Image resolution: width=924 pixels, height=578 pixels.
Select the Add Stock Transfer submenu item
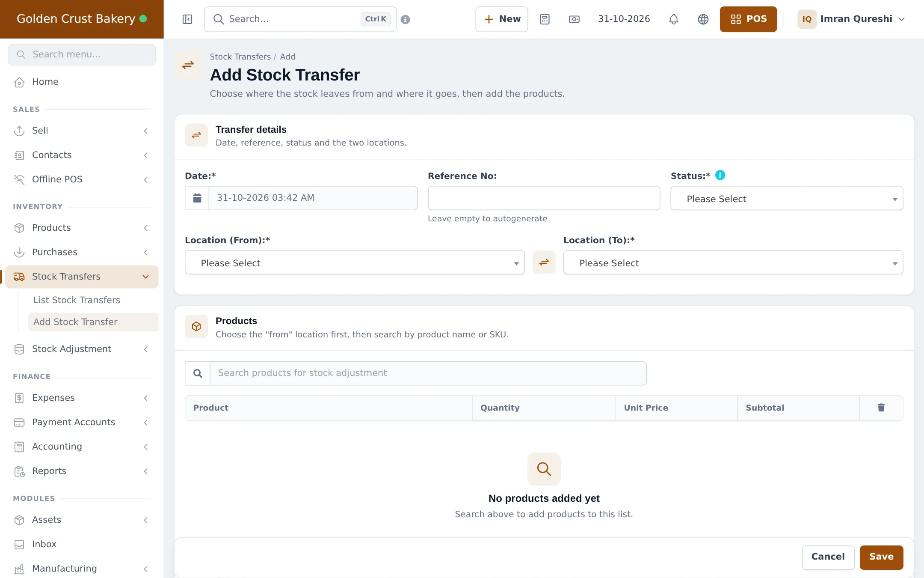(93, 322)
